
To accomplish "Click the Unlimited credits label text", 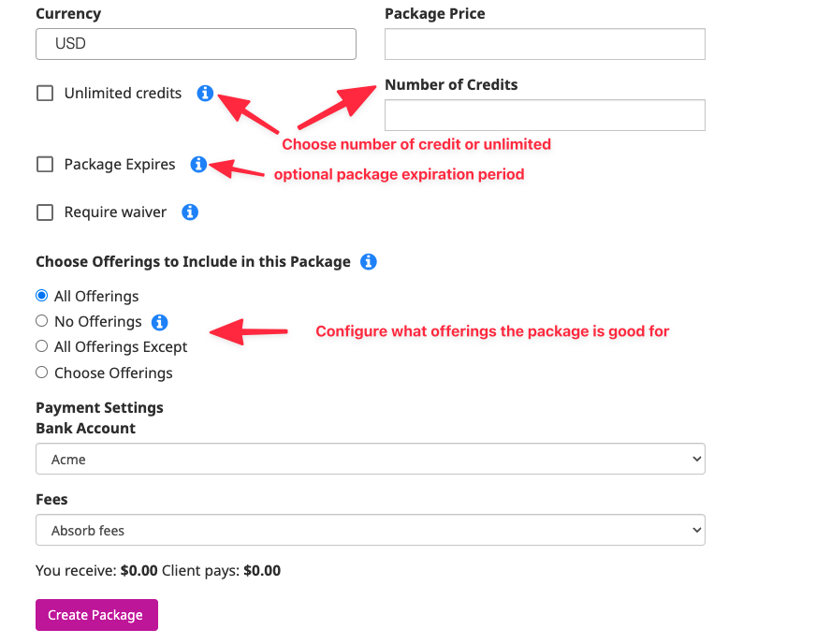I will point(123,94).
